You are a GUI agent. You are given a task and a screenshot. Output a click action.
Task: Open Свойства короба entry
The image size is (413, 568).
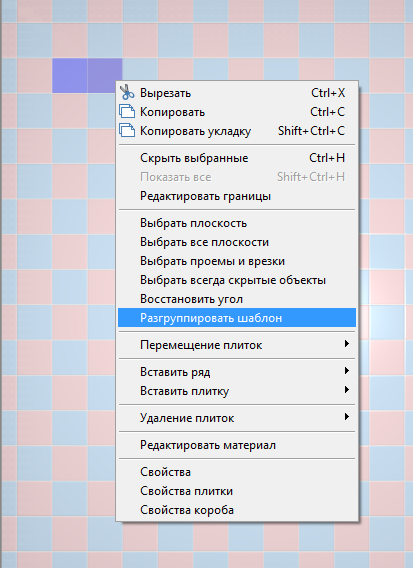237,510
